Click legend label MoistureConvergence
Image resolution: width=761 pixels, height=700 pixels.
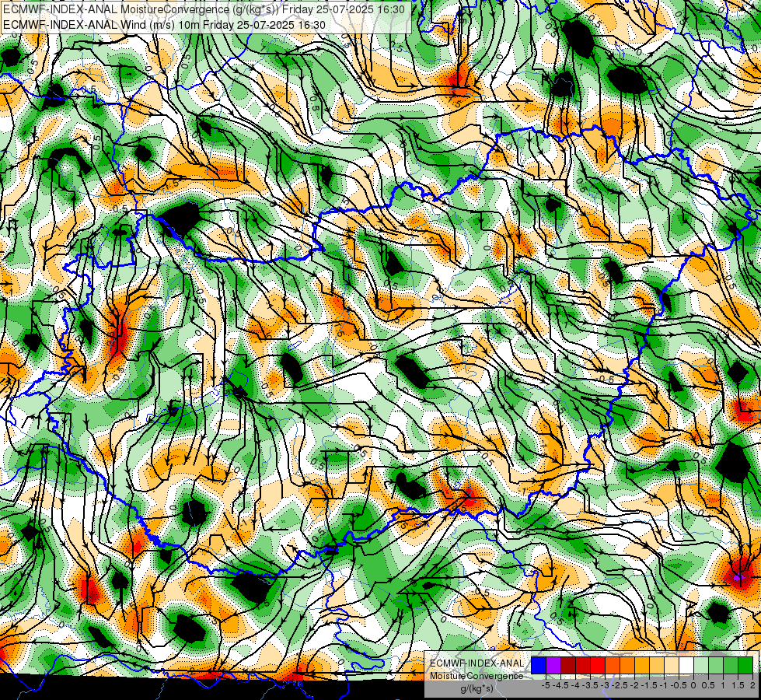tap(477, 676)
